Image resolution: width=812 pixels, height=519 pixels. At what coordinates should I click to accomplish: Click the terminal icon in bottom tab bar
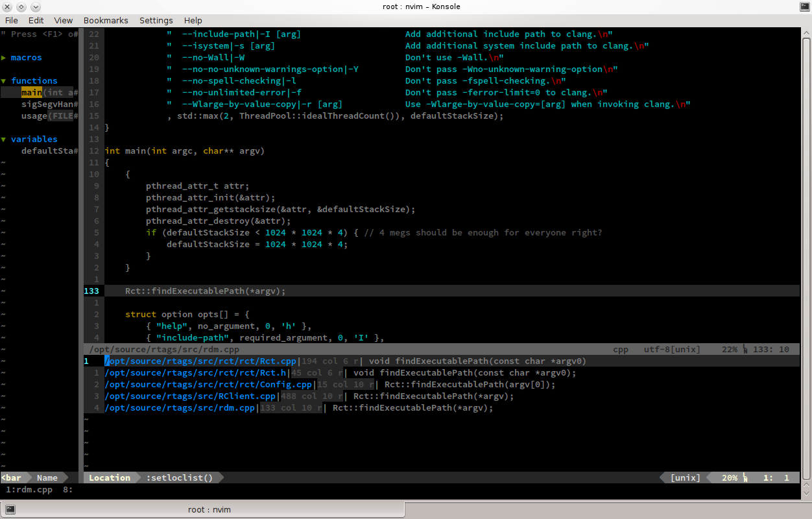[10, 509]
